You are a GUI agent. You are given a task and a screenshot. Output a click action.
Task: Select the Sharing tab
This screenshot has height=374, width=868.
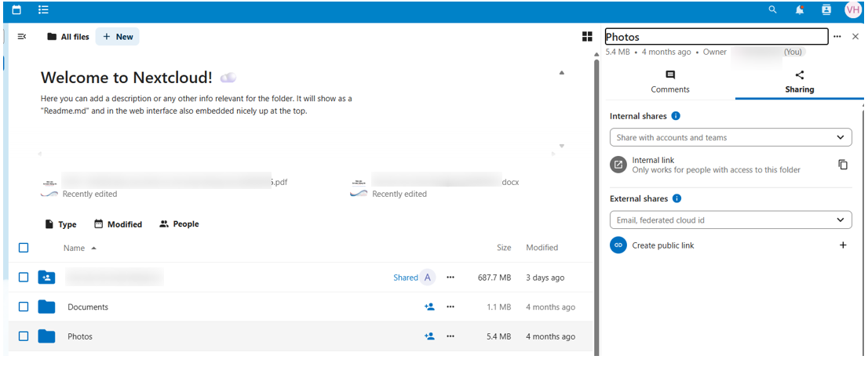click(799, 82)
